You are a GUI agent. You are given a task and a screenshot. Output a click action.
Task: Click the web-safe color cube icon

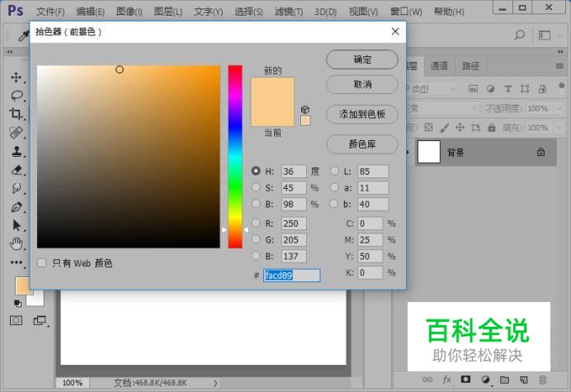[305, 109]
